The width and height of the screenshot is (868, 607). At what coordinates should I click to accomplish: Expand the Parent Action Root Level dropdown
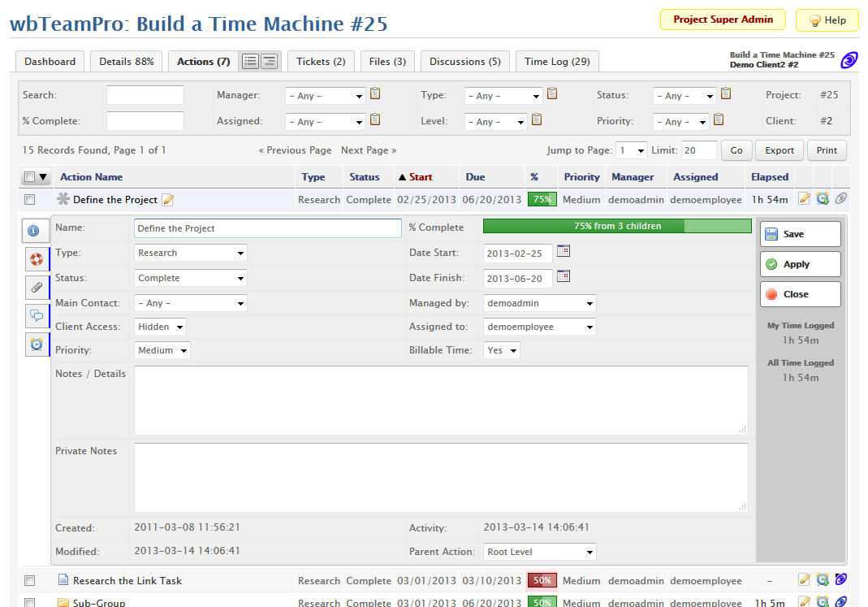tap(539, 552)
